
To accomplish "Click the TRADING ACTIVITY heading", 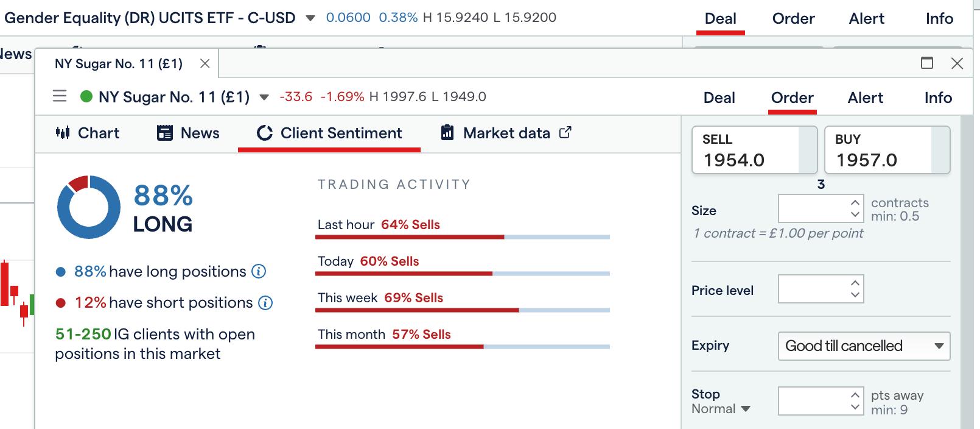I will (x=394, y=184).
